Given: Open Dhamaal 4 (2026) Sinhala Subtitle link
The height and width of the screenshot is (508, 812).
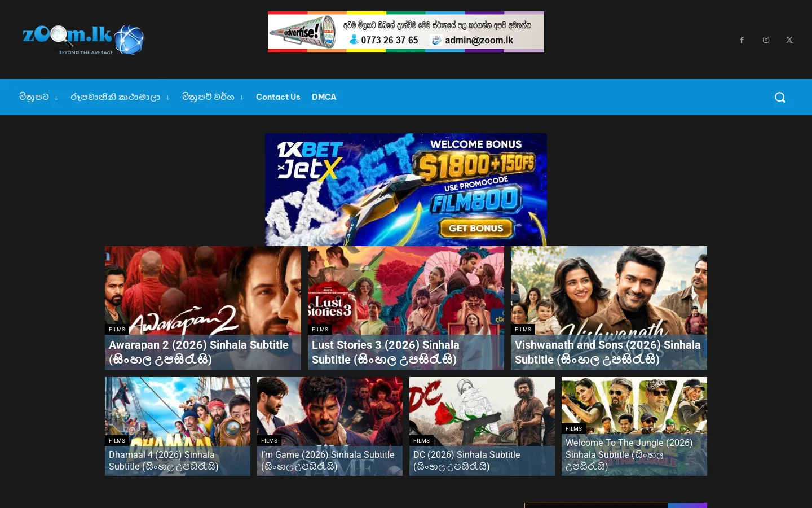Looking at the screenshot, I should coord(164,461).
